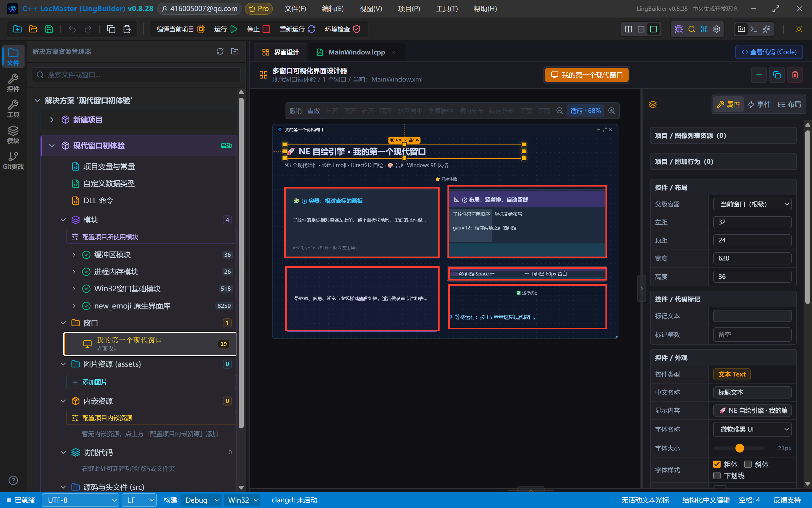Open the terminal prompt icon
Image resolution: width=812 pixels, height=508 pixels.
pos(754,29)
